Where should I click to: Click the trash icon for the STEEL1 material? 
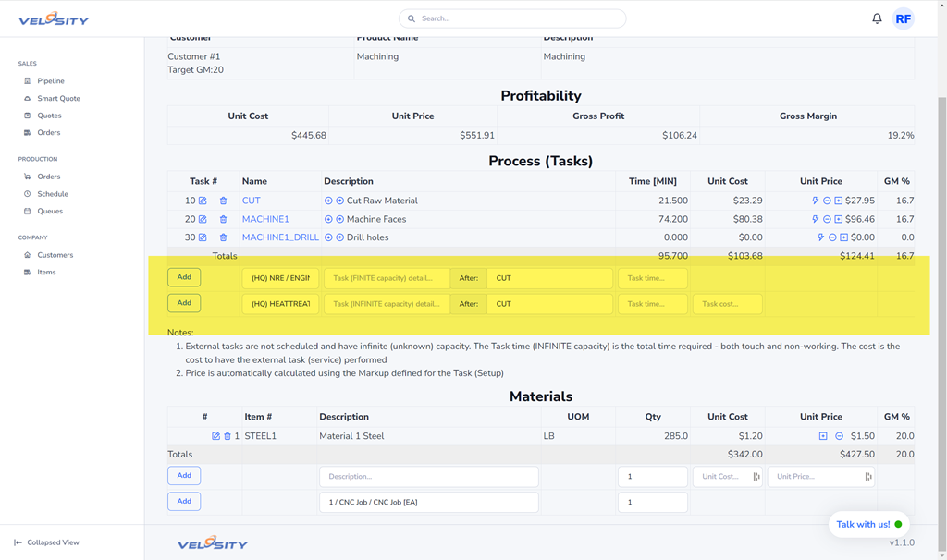pos(228,436)
